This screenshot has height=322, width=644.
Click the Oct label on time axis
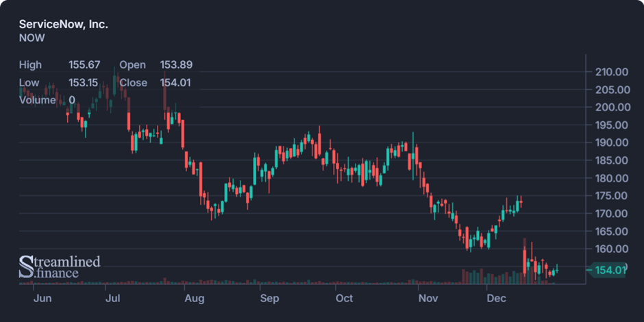(x=344, y=298)
